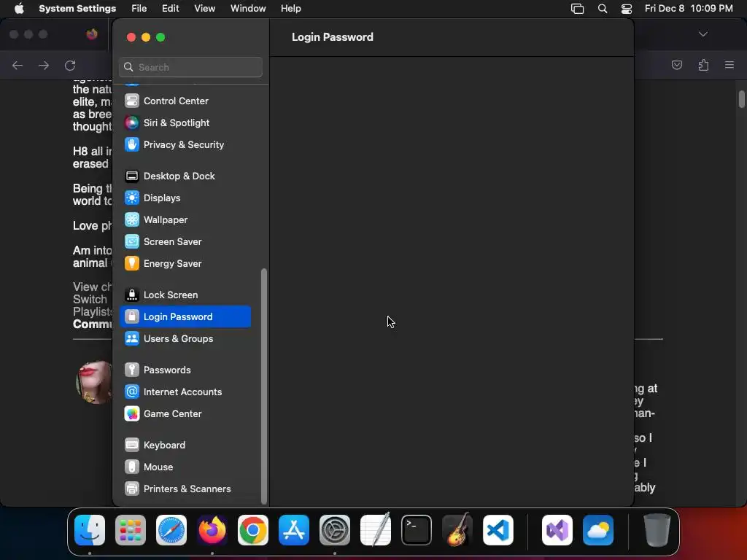This screenshot has width=747, height=560.
Task: Open Stage Manager from the menu bar
Action: point(578,9)
